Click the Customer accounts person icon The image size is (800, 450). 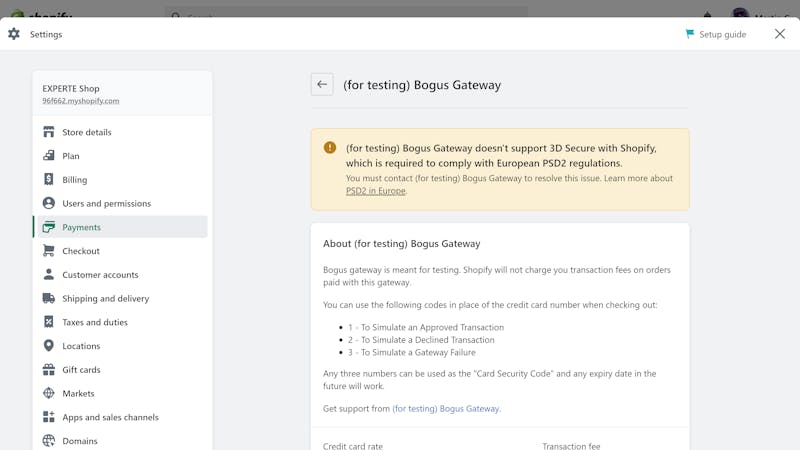(x=48, y=274)
